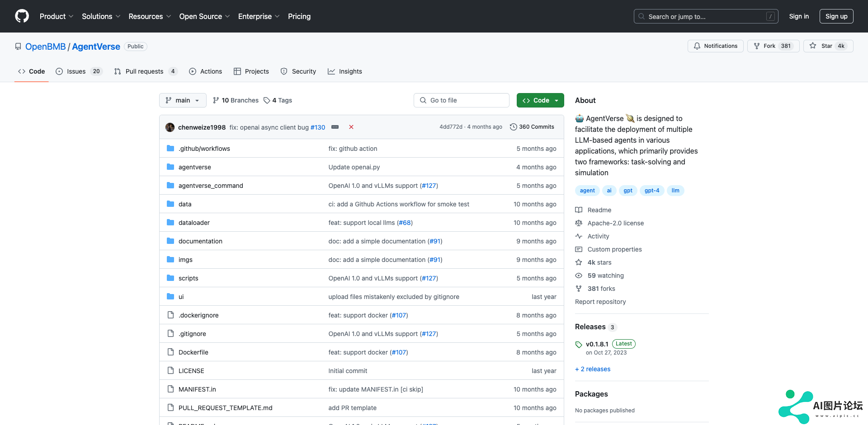Screen dimensions: 868x425
Task: Open 360 Commits history
Action: point(532,127)
